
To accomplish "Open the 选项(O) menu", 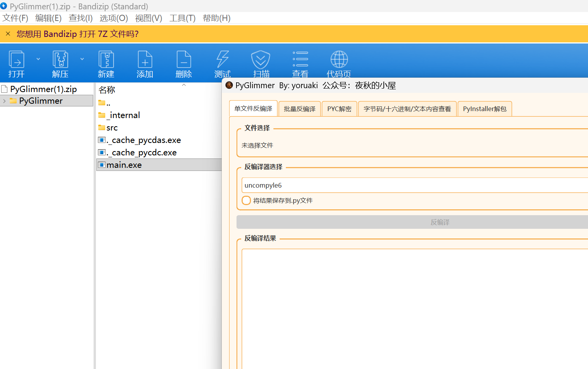I will (x=114, y=18).
